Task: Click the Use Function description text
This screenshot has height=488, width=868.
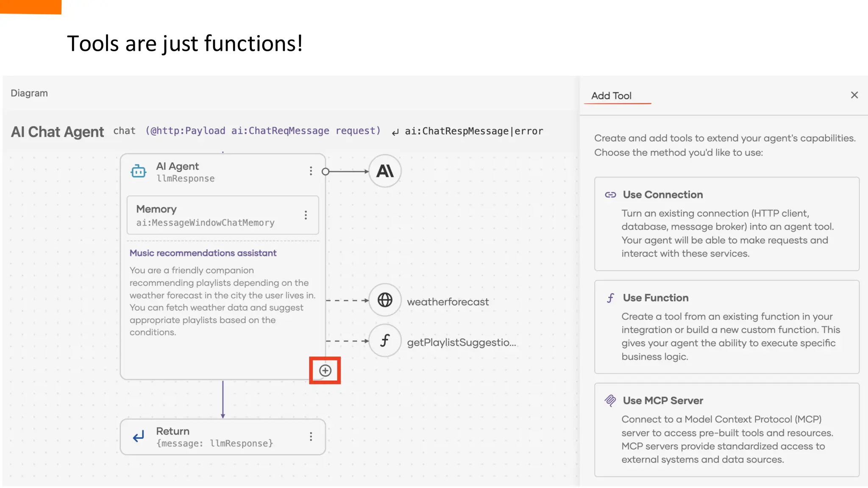Action: (x=731, y=336)
